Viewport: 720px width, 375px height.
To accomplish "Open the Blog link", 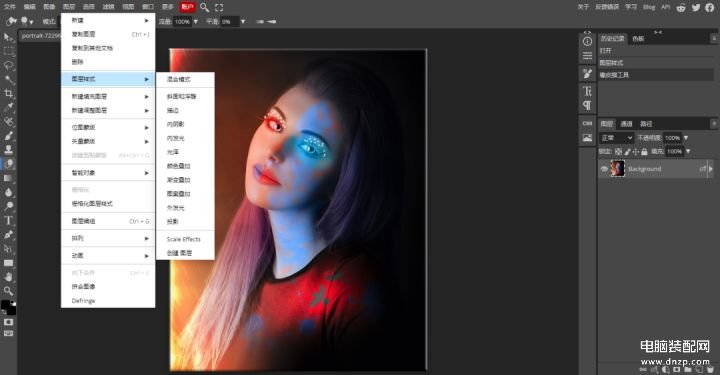I will [x=649, y=7].
